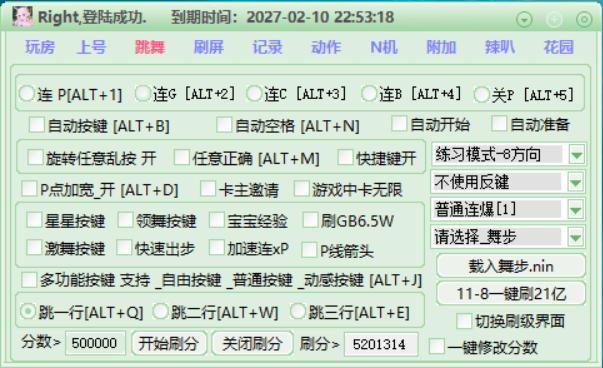
Task: Tick the 自动开始 checkbox
Action: pos(399,124)
